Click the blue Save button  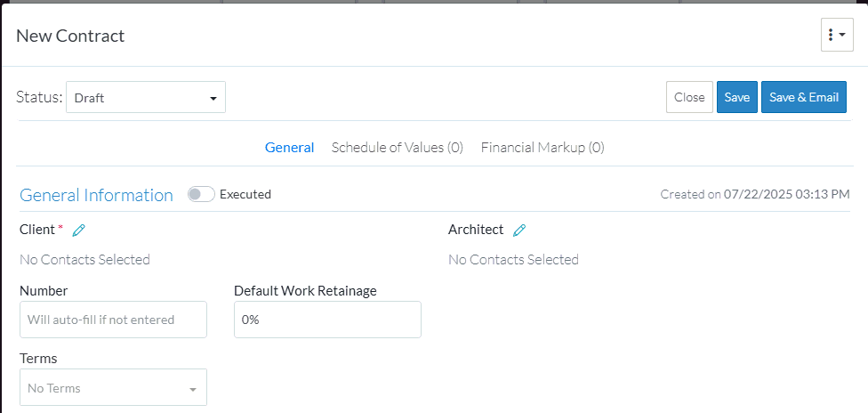point(736,98)
